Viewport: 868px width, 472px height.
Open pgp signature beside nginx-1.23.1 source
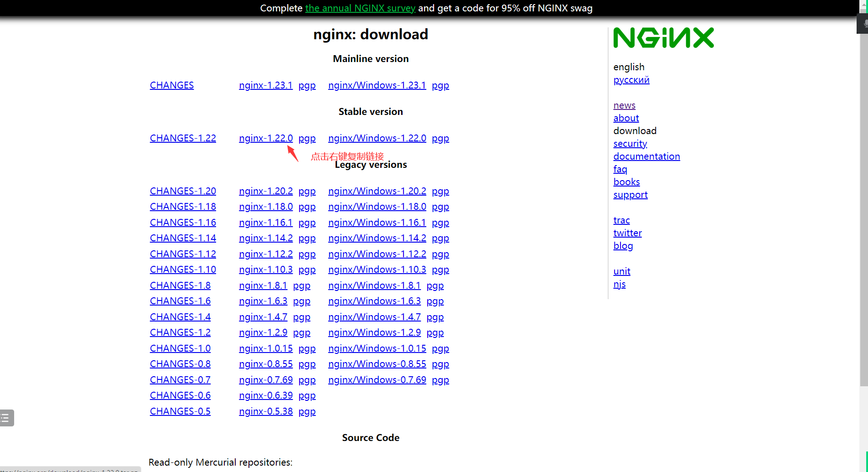pyautogui.click(x=307, y=85)
